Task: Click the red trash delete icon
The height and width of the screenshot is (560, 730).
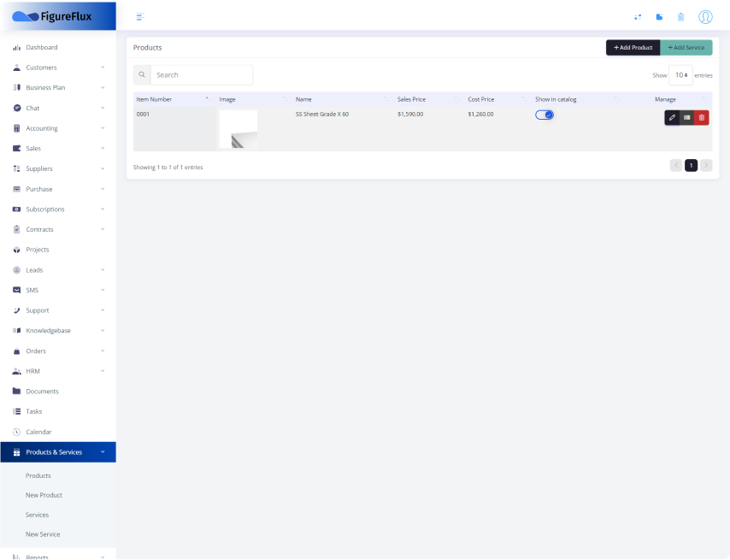Action: pyautogui.click(x=702, y=117)
